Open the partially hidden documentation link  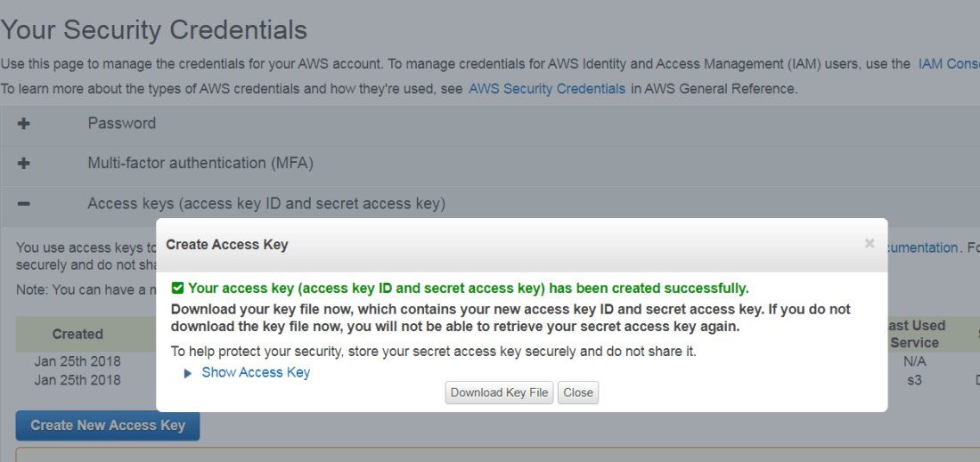click(922, 247)
